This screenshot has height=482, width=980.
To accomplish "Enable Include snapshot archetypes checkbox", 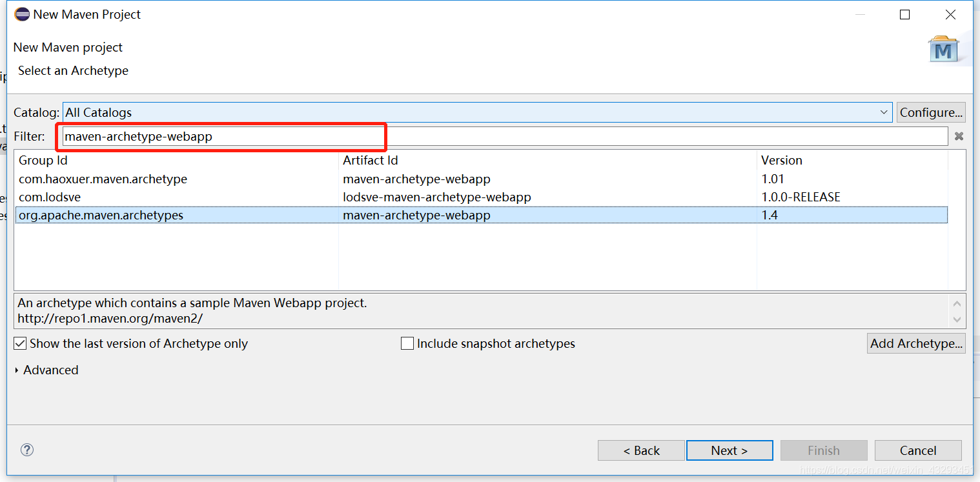I will point(407,343).
